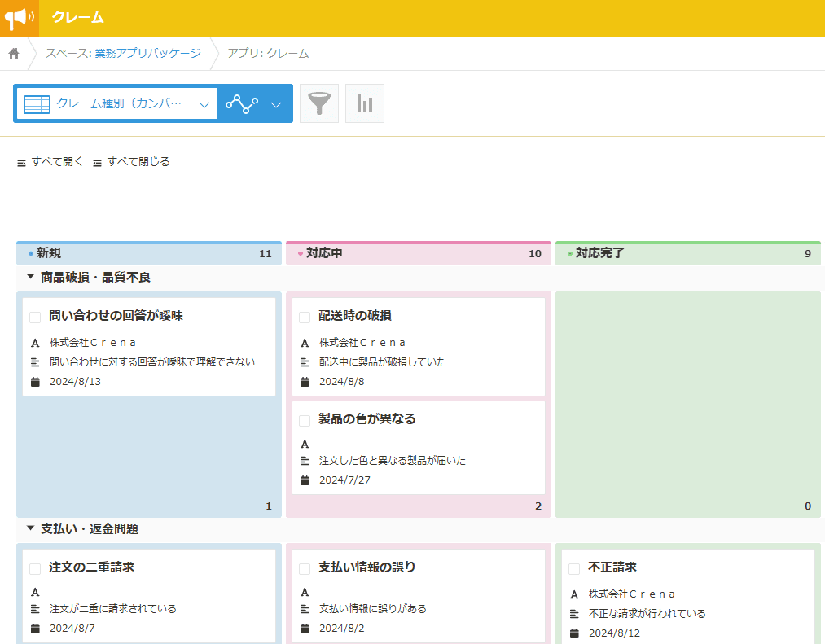Click the graph line chart icon
This screenshot has height=644, width=825.
point(242,103)
